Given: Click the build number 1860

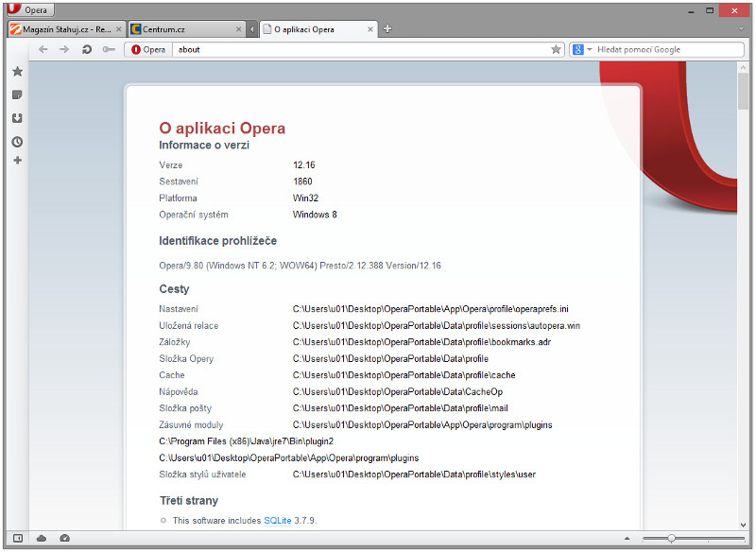Looking at the screenshot, I should point(302,181).
